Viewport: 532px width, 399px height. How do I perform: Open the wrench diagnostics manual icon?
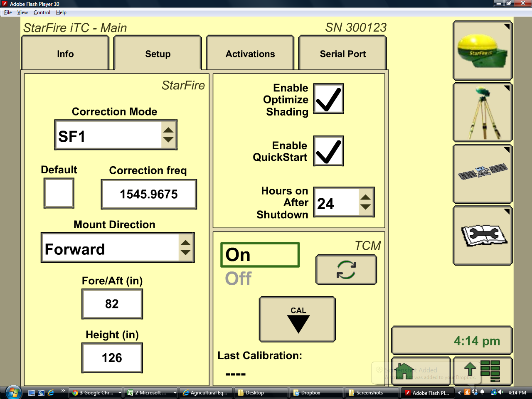(x=483, y=236)
